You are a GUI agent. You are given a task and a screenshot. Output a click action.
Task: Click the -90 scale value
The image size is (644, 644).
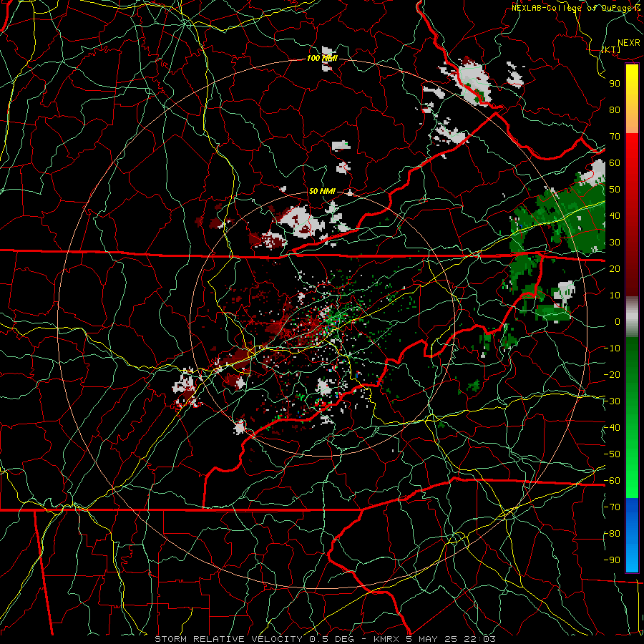tap(612, 560)
